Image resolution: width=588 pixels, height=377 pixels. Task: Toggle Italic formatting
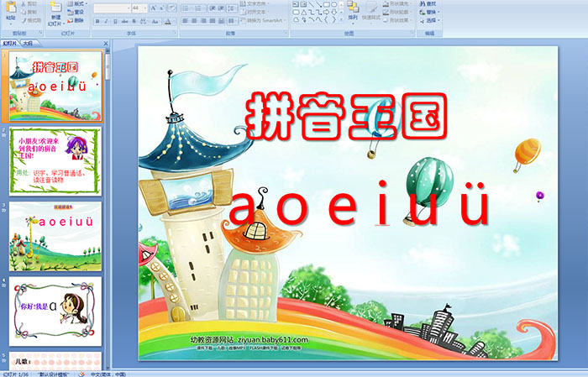[x=106, y=21]
